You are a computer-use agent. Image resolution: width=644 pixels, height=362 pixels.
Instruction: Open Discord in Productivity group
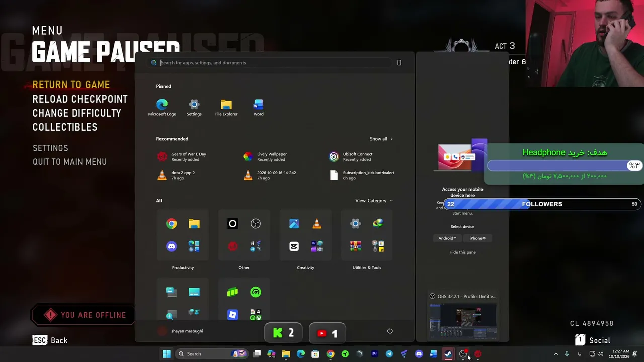(x=172, y=246)
